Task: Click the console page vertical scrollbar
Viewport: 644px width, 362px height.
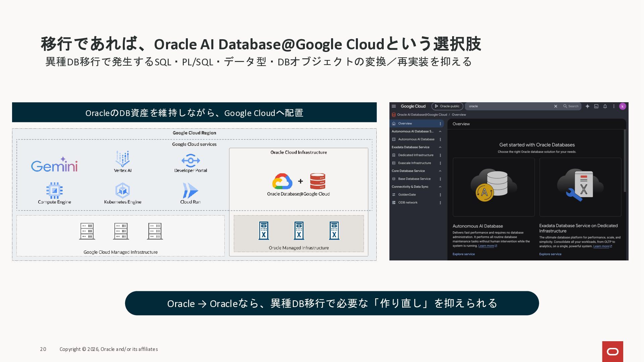Action: tap(625, 161)
